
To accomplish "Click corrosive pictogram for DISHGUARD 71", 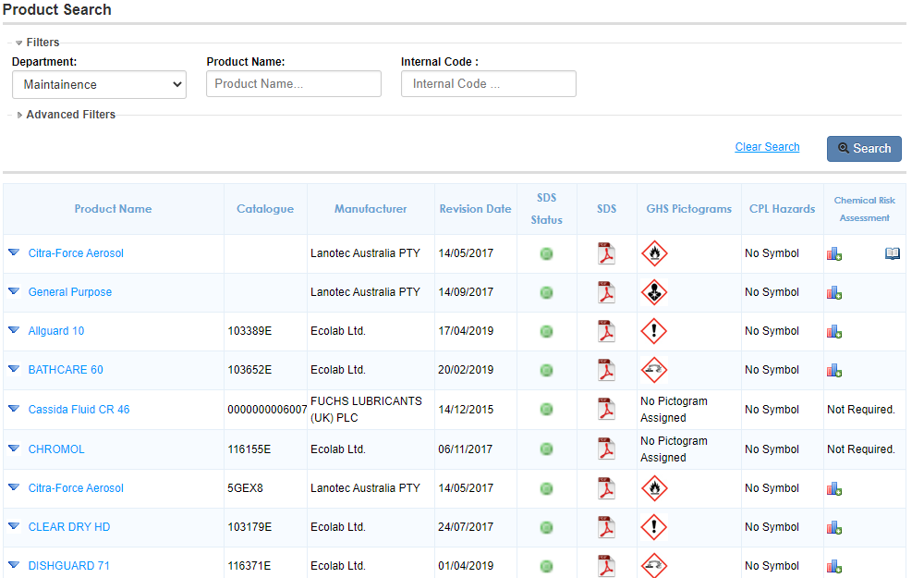I will 654,565.
